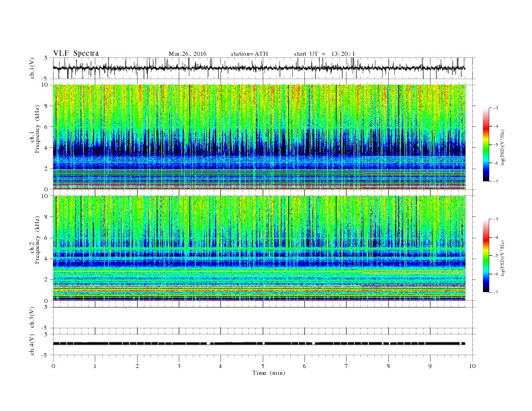The height and width of the screenshot is (411, 532).
Task: Click the ch.1 PSD color scale bar
Action: point(486,145)
